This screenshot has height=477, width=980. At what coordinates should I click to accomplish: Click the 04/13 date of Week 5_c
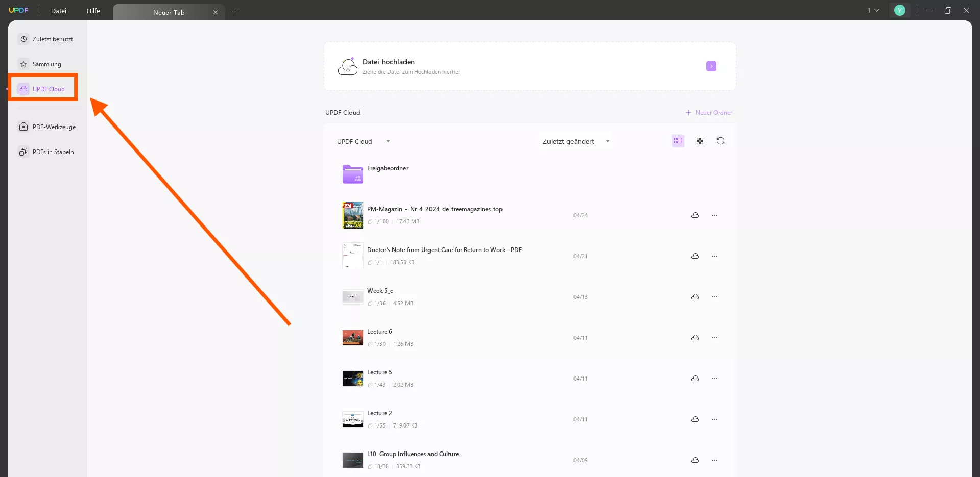pos(580,297)
